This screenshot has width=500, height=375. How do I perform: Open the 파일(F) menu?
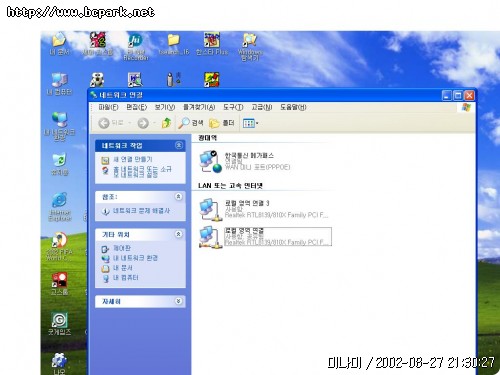108,107
